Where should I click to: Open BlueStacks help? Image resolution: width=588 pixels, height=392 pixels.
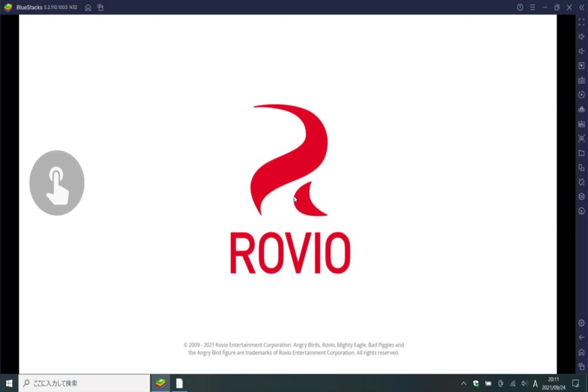click(520, 7)
